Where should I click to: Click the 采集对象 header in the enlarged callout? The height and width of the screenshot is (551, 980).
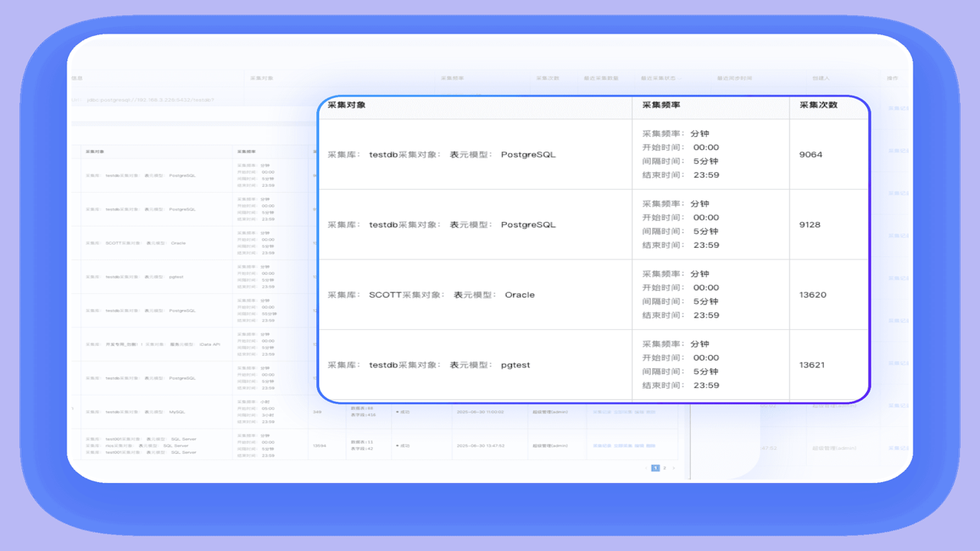pyautogui.click(x=347, y=105)
